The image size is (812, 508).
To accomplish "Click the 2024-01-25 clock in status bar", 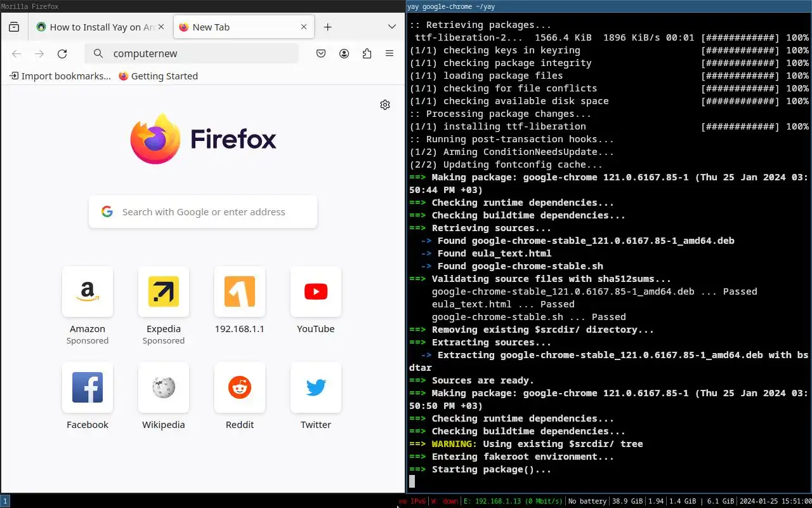I will click(775, 502).
